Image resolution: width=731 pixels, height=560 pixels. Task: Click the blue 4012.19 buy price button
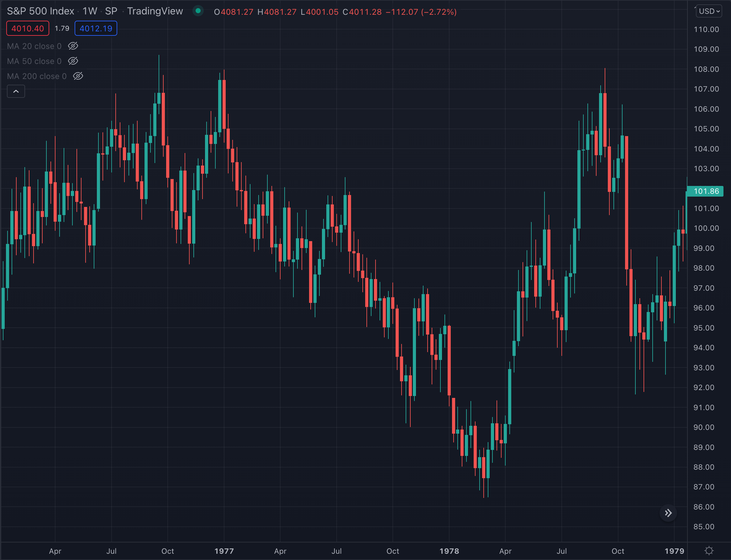(96, 28)
